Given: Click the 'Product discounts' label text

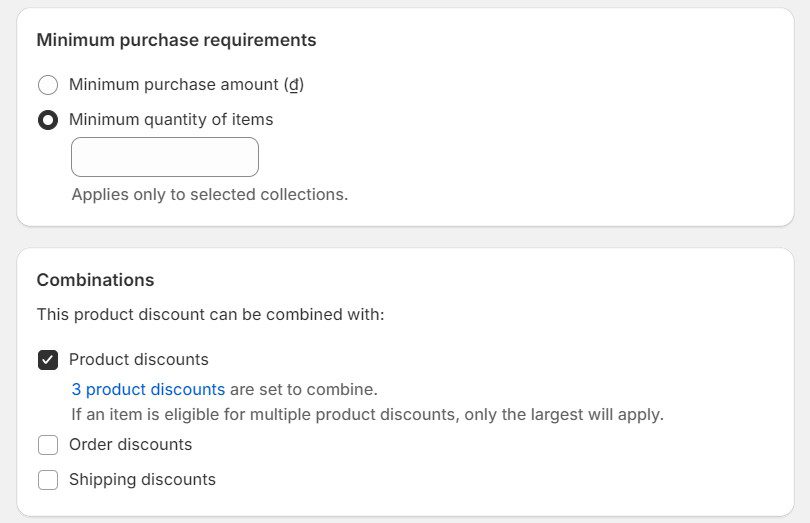Looking at the screenshot, I should point(138,360).
